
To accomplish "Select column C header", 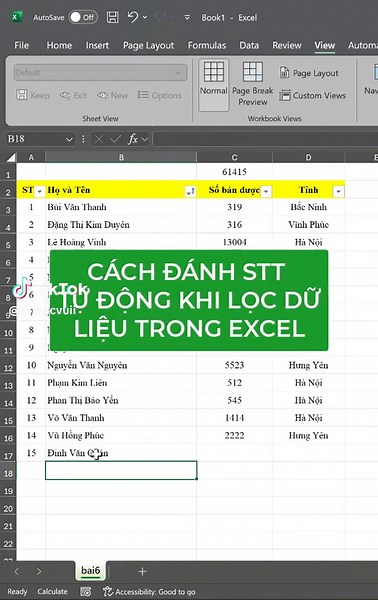I will 234,157.
